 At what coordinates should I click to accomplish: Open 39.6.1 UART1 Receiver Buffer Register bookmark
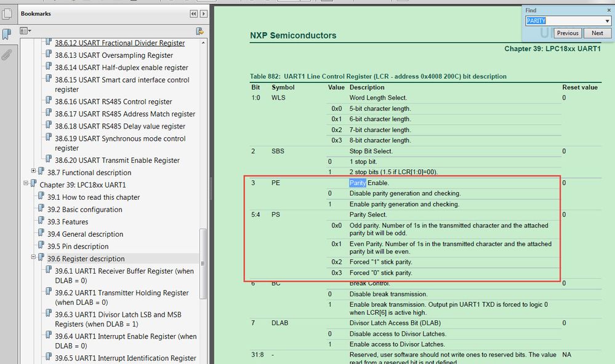(x=124, y=276)
